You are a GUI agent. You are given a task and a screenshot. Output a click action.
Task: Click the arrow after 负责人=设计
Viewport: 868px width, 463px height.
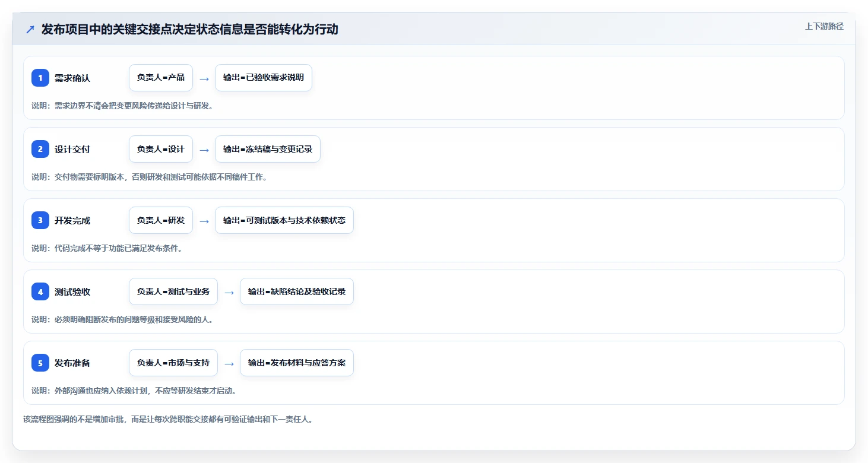204,150
